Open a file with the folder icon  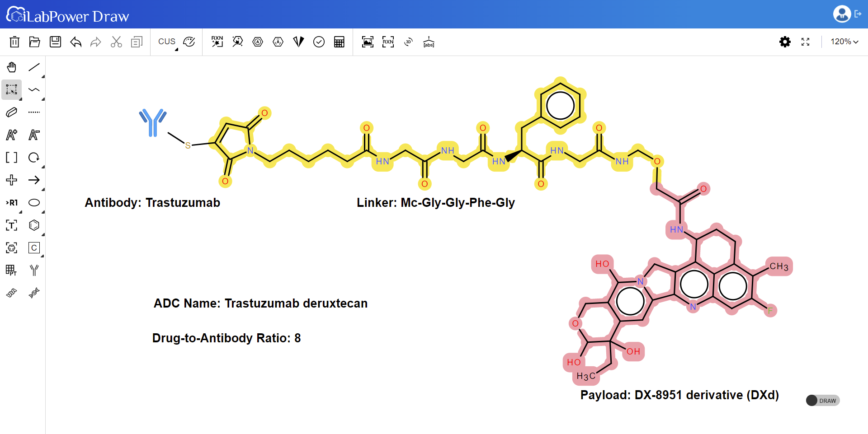35,42
